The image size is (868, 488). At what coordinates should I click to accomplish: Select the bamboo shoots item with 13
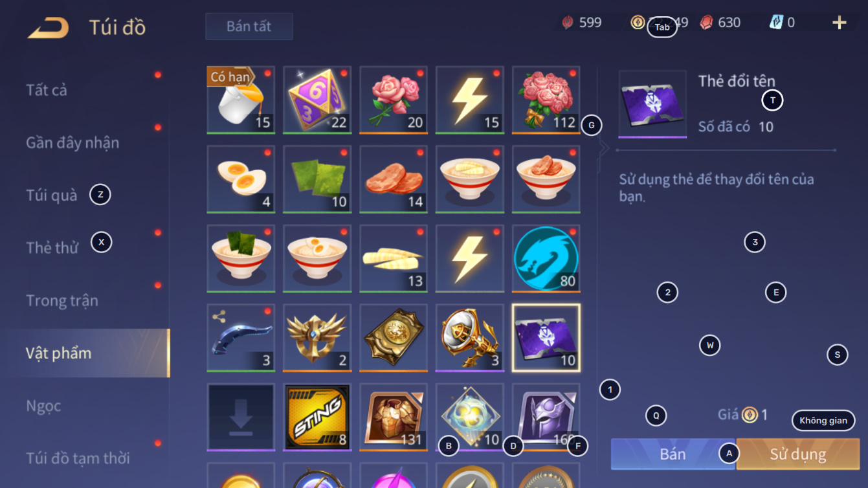tap(394, 259)
